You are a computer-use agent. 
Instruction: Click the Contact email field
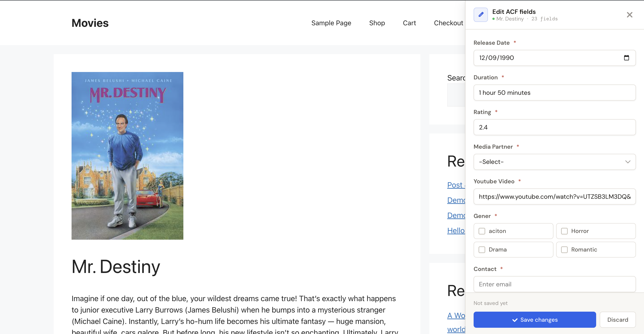coord(555,284)
